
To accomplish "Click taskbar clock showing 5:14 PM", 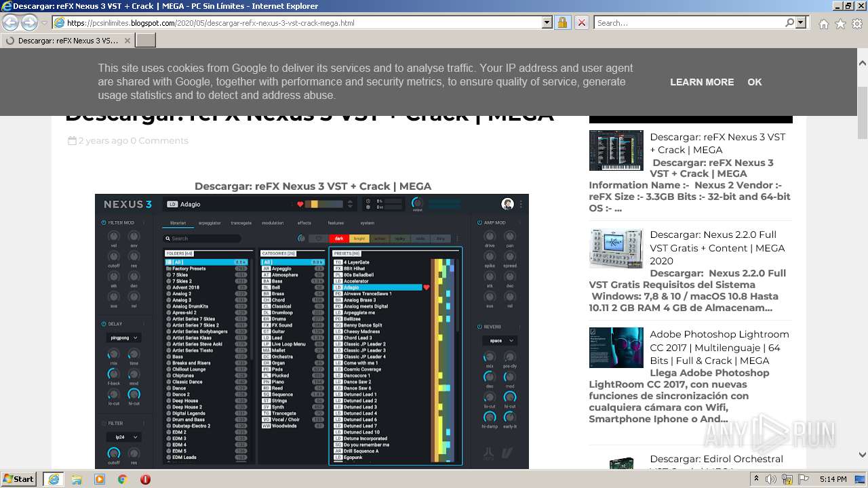I will point(833,479).
